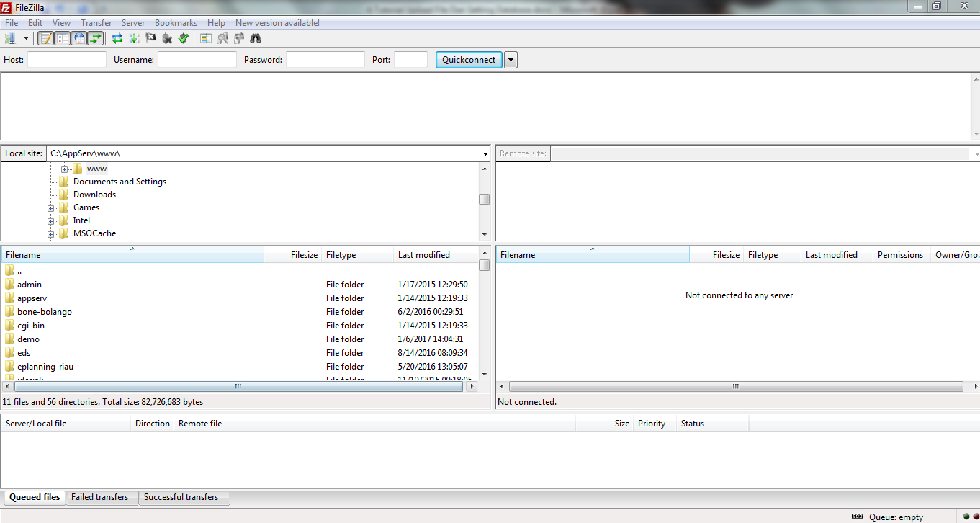Screen dimensions: 980x523
Task: Sort remote list by Permissions header
Action: 900,254
